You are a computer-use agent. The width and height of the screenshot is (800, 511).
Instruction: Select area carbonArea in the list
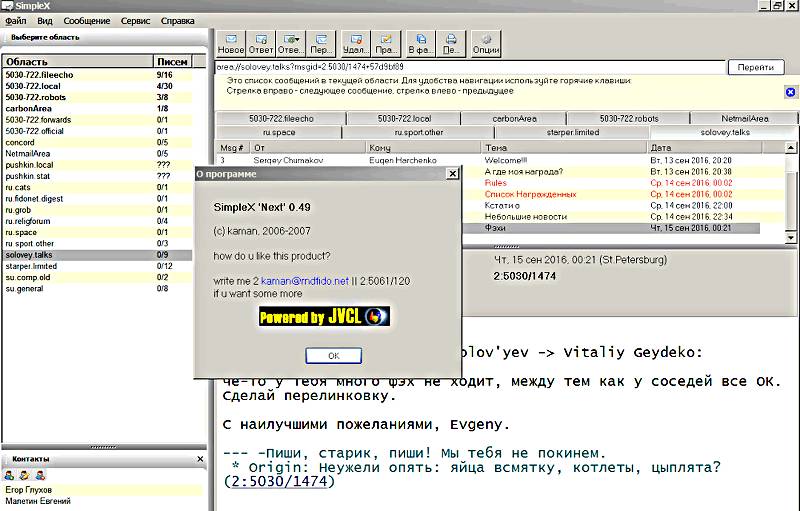(97, 109)
